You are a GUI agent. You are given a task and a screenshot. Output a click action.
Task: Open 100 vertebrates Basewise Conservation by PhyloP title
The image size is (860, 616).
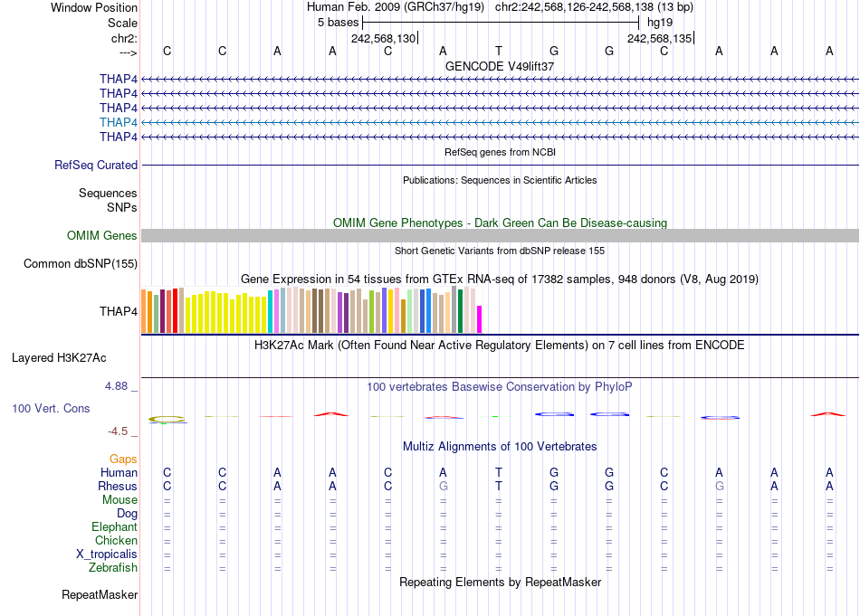pyautogui.click(x=500, y=386)
